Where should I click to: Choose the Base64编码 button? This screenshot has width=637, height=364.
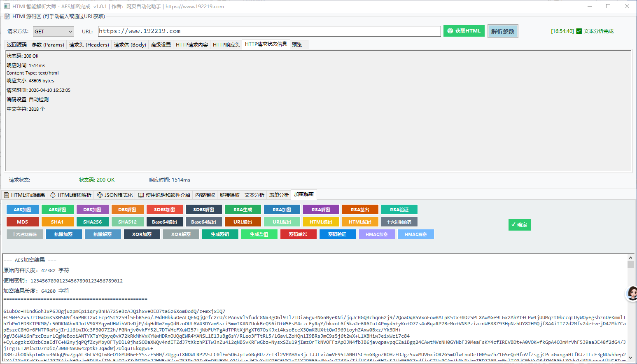165,222
